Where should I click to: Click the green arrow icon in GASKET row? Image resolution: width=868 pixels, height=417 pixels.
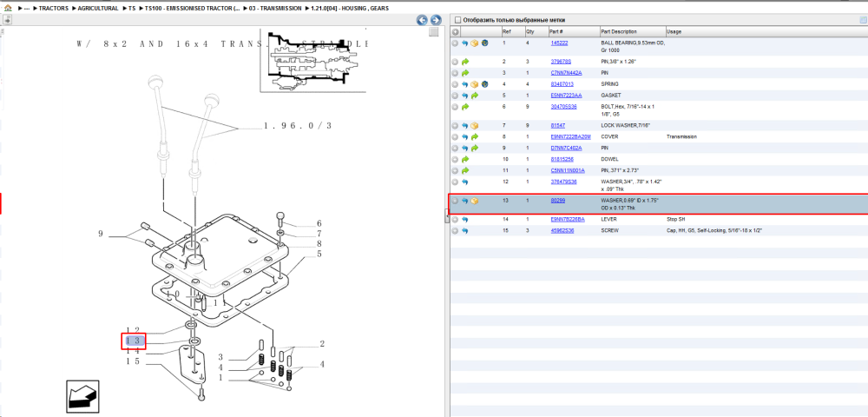(x=475, y=96)
